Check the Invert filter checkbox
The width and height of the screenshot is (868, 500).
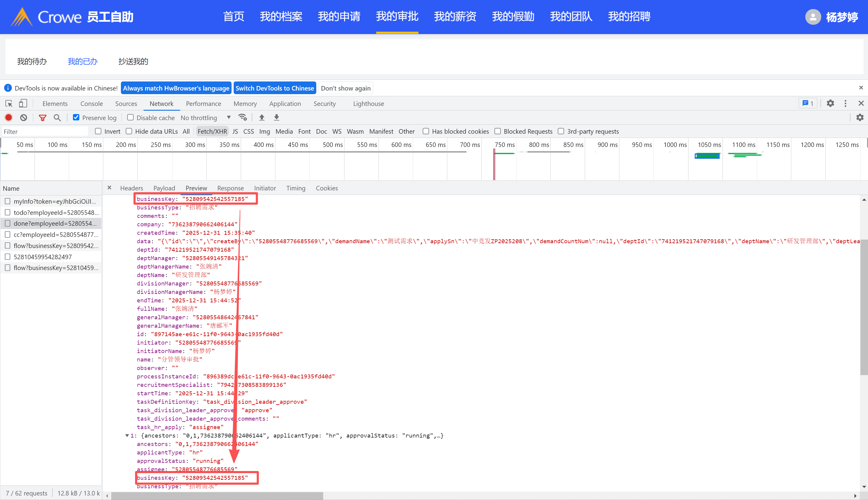pyautogui.click(x=98, y=131)
